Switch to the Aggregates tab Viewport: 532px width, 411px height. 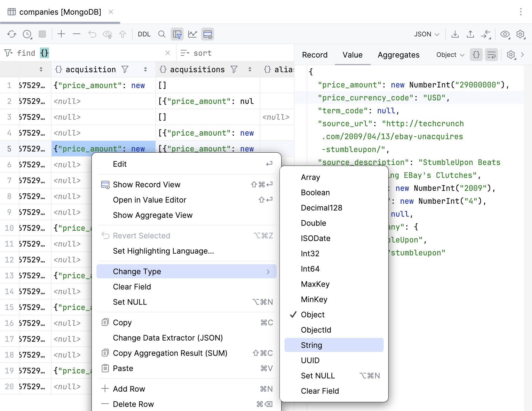(398, 55)
